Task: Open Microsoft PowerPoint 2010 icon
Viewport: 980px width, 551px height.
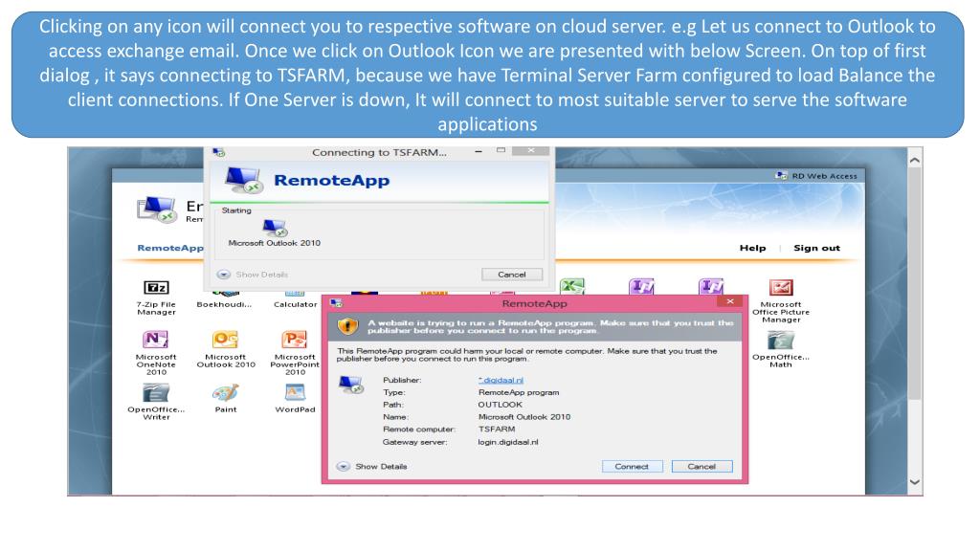Action: [295, 340]
